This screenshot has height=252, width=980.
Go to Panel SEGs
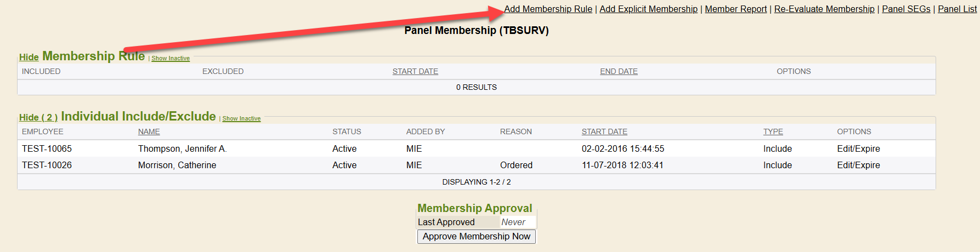[x=906, y=9]
